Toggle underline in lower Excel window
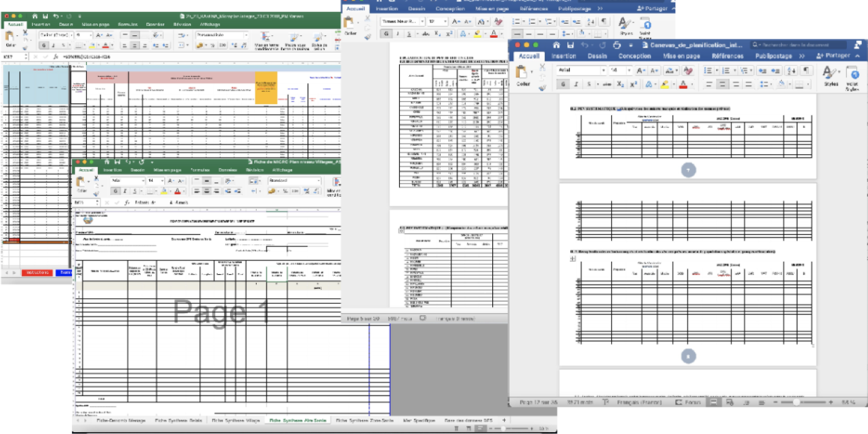This screenshot has height=434, width=868. pyautogui.click(x=135, y=191)
